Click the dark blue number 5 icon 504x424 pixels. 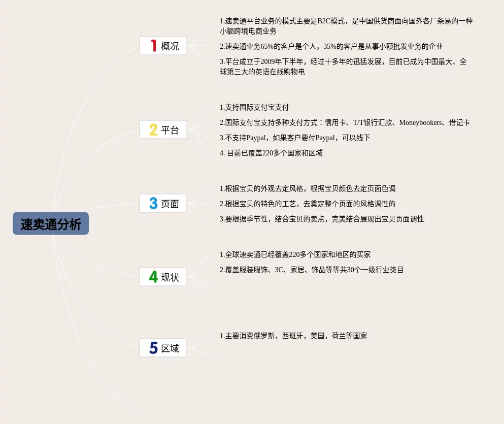153,348
